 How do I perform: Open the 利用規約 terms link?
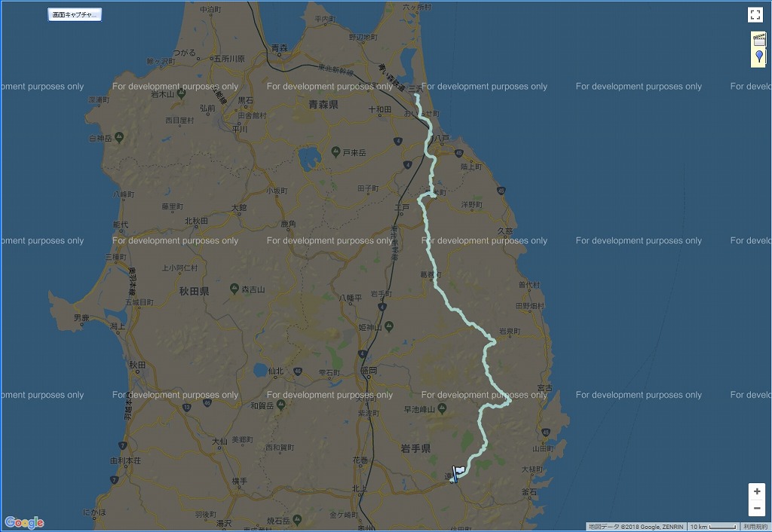pyautogui.click(x=755, y=527)
